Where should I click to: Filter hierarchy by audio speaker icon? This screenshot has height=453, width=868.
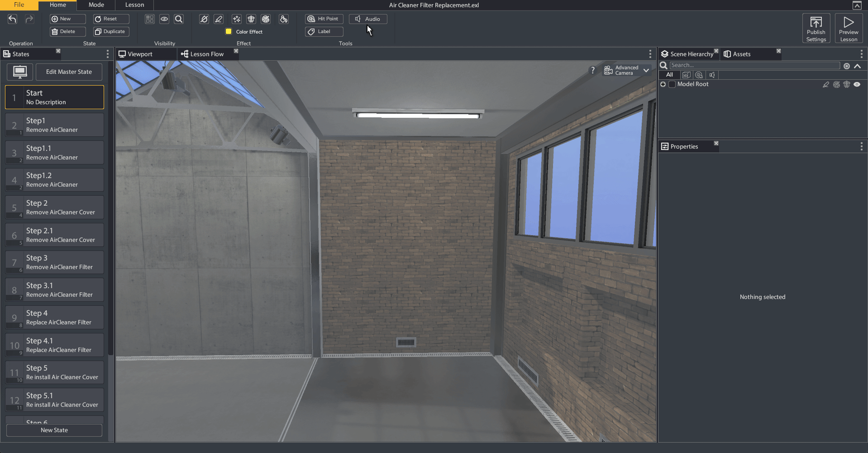tap(712, 75)
